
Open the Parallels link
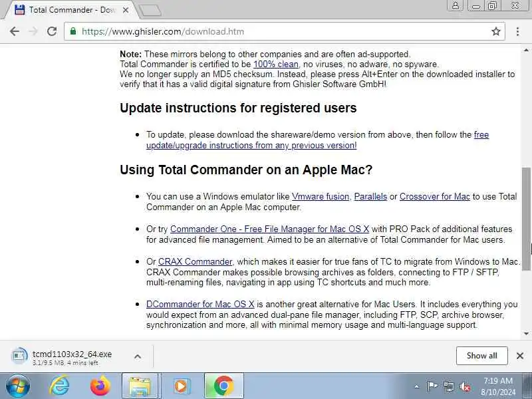[370, 196]
